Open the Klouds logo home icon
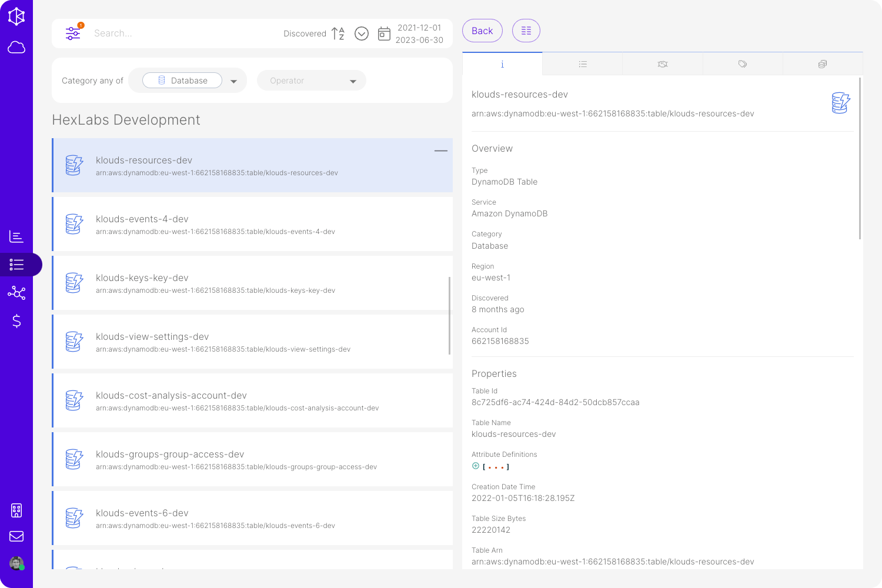This screenshot has height=588, width=882. click(x=16, y=16)
